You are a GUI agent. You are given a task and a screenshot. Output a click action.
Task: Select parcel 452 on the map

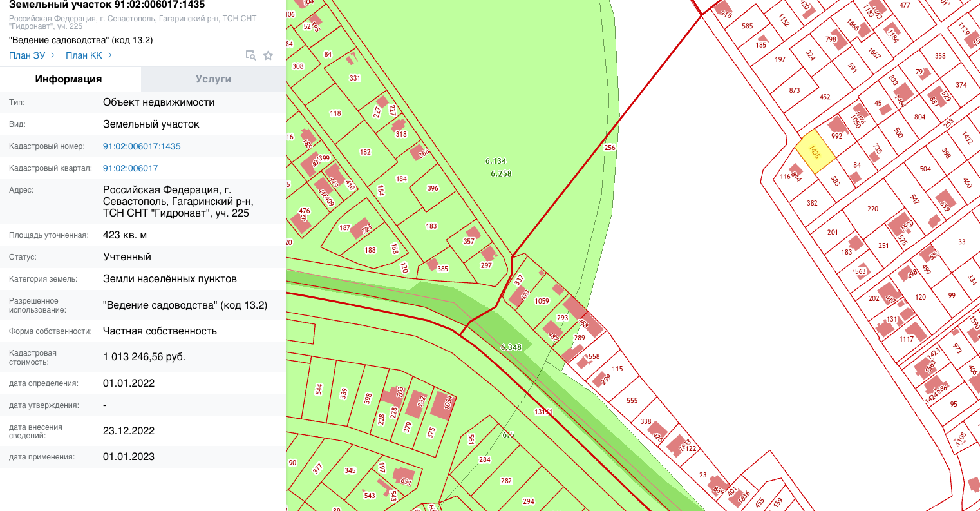pyautogui.click(x=825, y=97)
